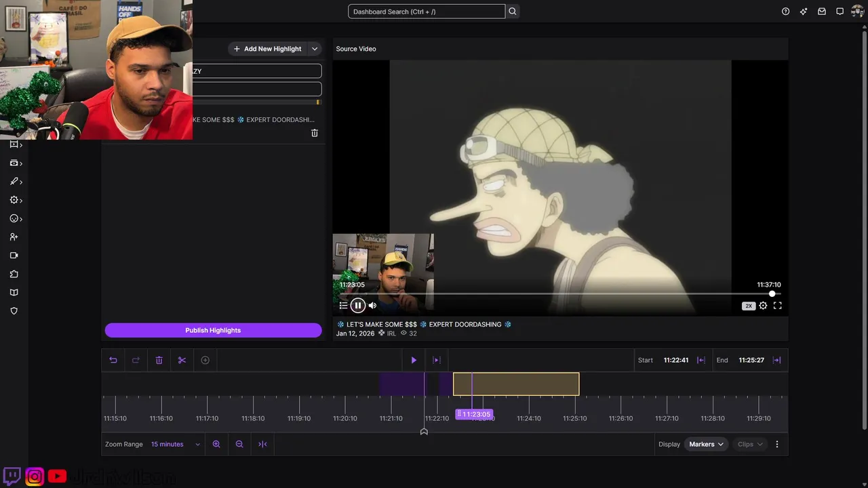The height and width of the screenshot is (488, 868).
Task: Select the yellow highlighted timeline segment
Action: 516,384
